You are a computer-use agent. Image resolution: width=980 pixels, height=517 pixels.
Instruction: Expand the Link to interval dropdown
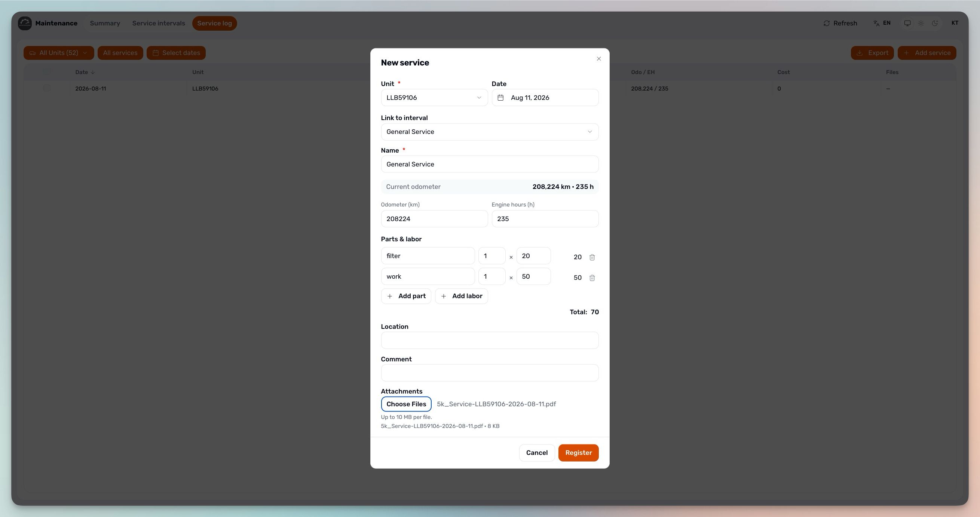(x=490, y=132)
